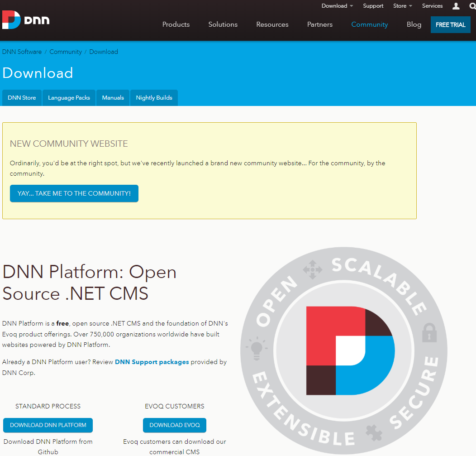Click the Download breadcrumb link
476x456 pixels.
click(x=104, y=52)
